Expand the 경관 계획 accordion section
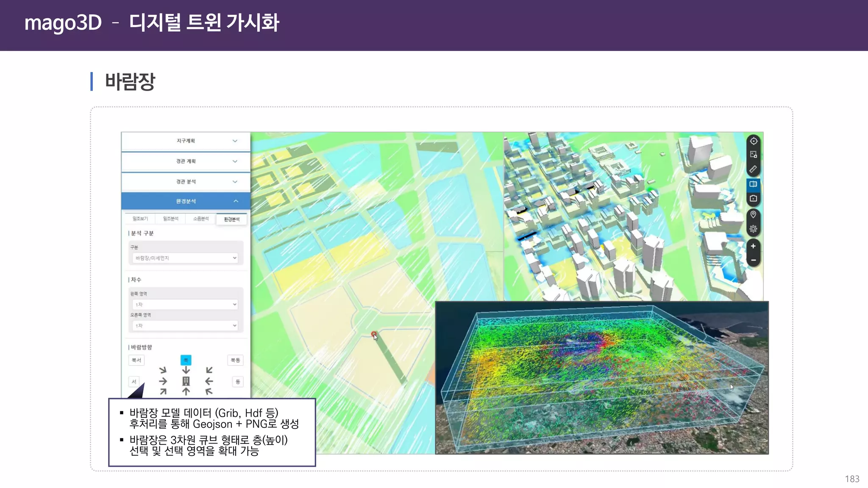The image size is (868, 488). pos(186,161)
